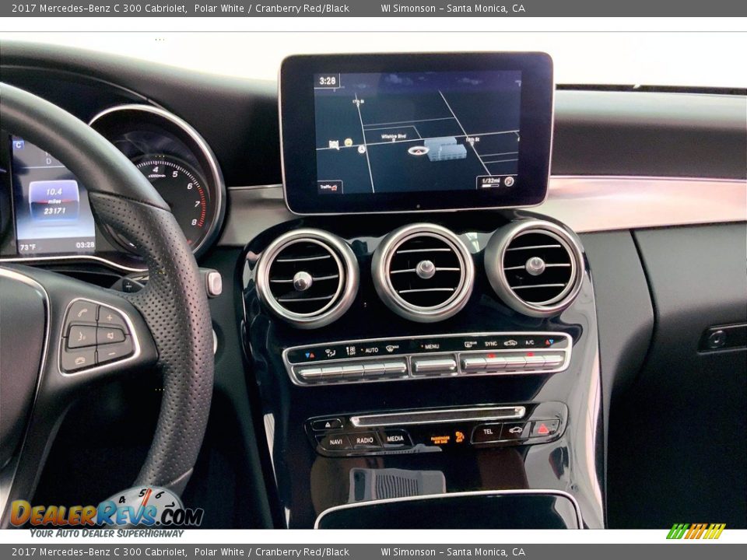Viewport: 747px width, 560px height.
Task: Adjust the left air vent knob
Action: [x=302, y=281]
